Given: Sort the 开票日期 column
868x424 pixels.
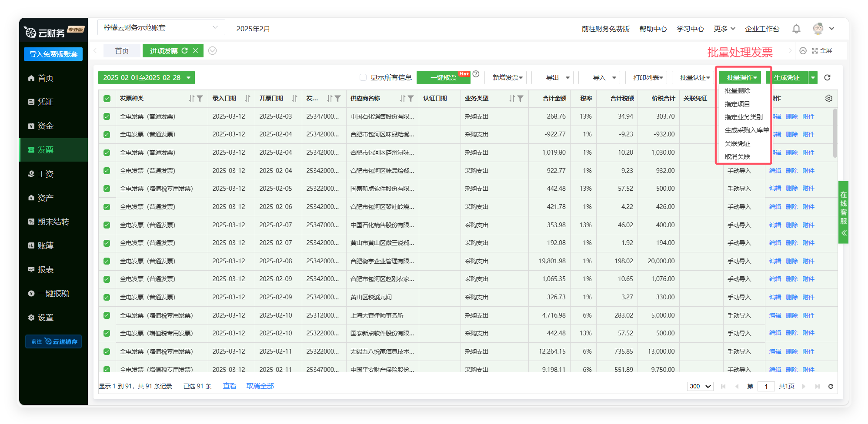Looking at the screenshot, I should pyautogui.click(x=294, y=99).
